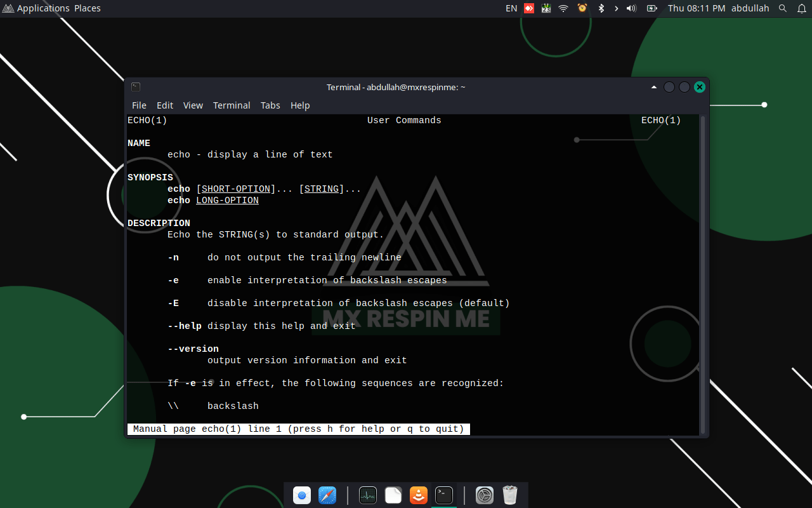
Task: Click the --version option text
Action: 193,349
